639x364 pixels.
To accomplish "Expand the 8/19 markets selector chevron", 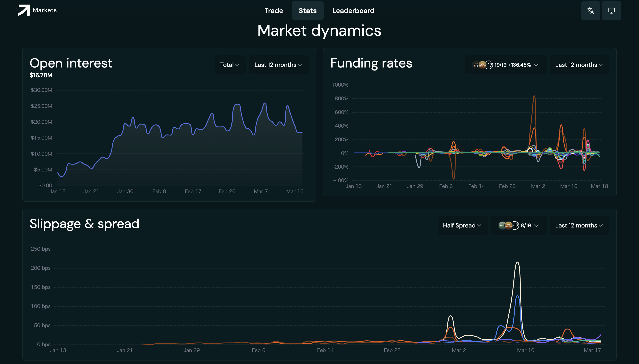I will tap(536, 226).
